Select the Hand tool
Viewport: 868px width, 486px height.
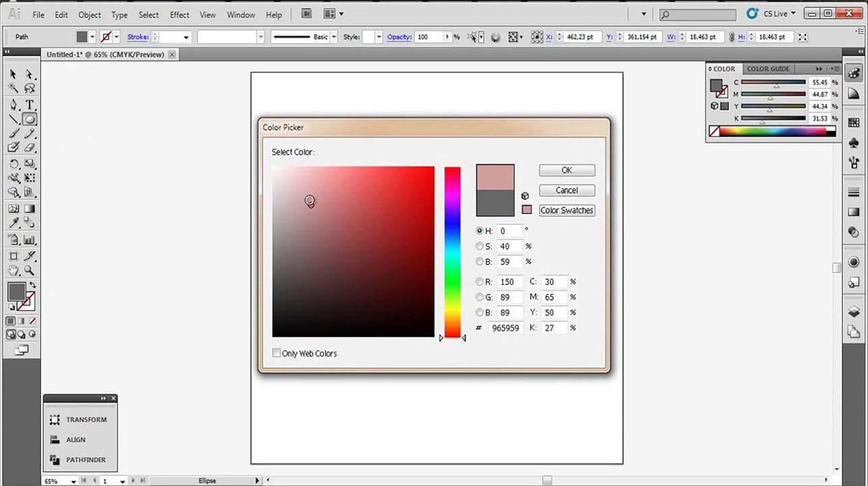pos(13,270)
